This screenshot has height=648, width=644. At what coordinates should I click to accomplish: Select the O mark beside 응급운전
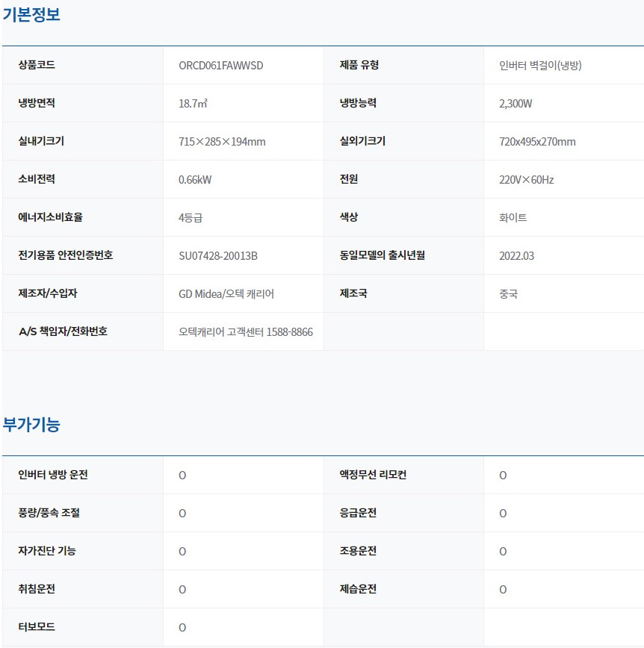pyautogui.click(x=503, y=514)
